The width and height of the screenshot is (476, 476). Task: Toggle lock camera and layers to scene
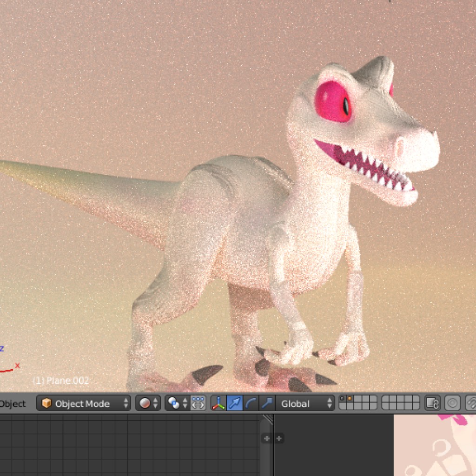pyautogui.click(x=431, y=403)
